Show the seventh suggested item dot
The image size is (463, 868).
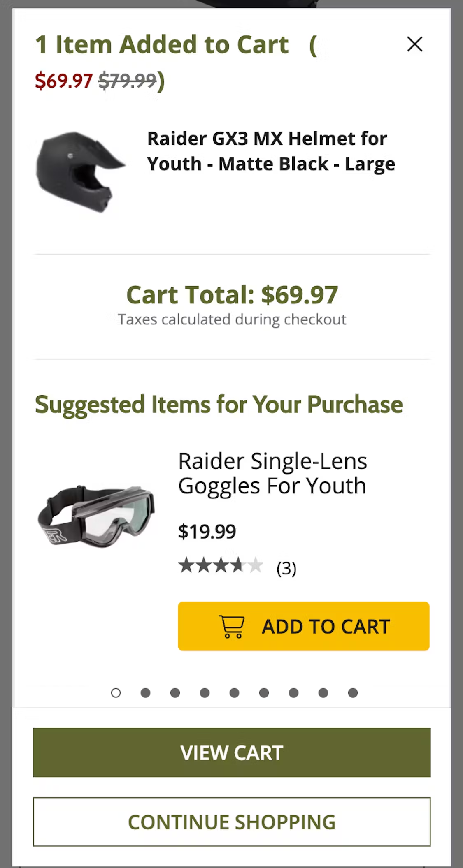(x=294, y=693)
